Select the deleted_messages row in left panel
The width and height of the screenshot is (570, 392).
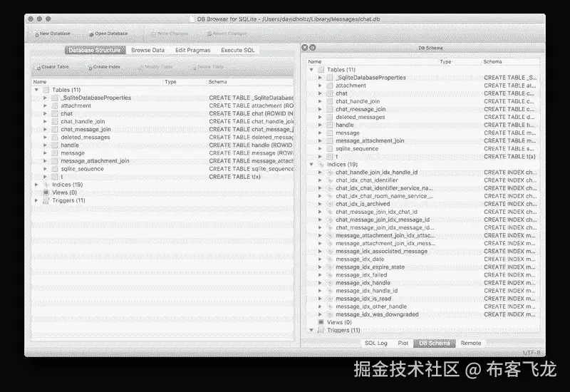click(163, 138)
